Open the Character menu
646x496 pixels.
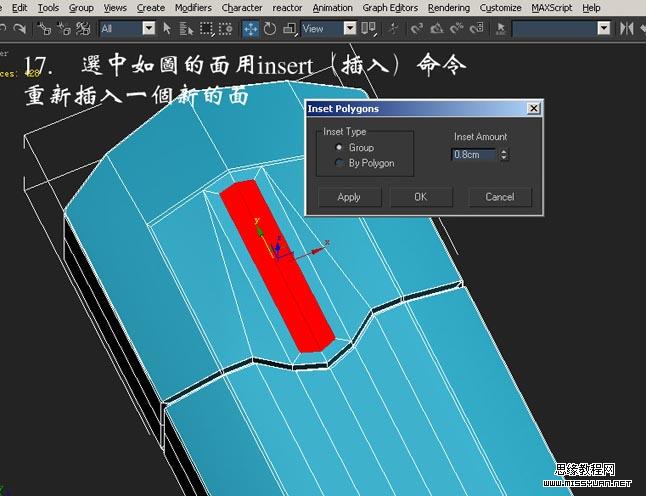click(x=242, y=7)
